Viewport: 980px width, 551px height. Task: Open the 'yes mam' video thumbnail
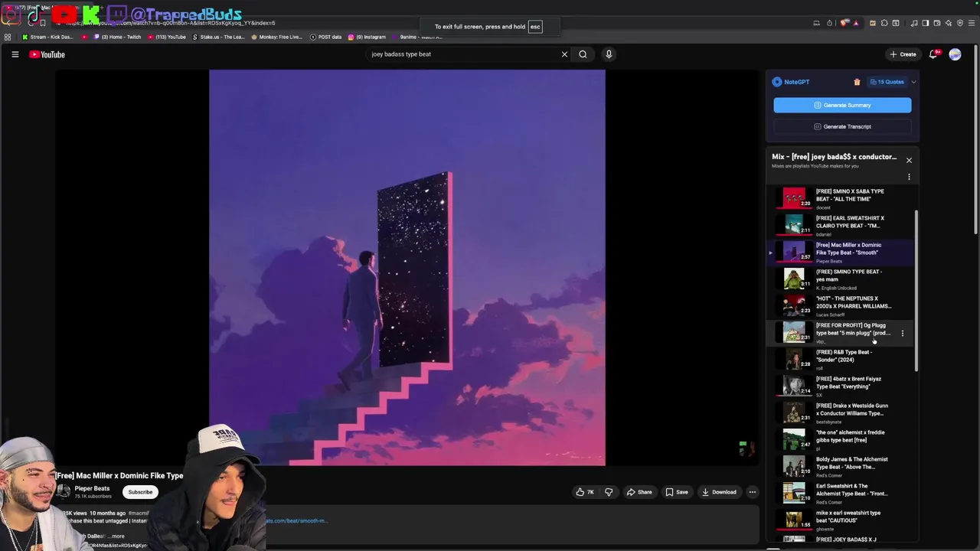coord(794,278)
